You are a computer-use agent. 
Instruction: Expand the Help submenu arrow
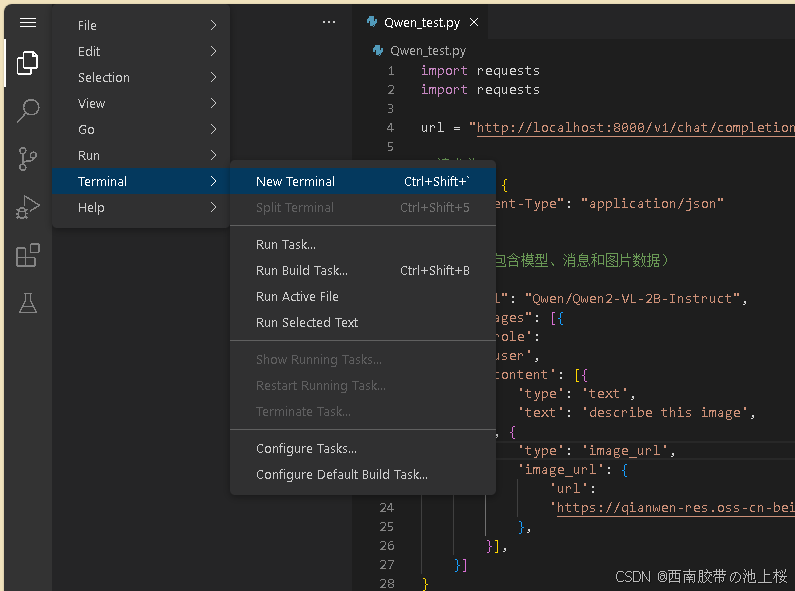213,207
